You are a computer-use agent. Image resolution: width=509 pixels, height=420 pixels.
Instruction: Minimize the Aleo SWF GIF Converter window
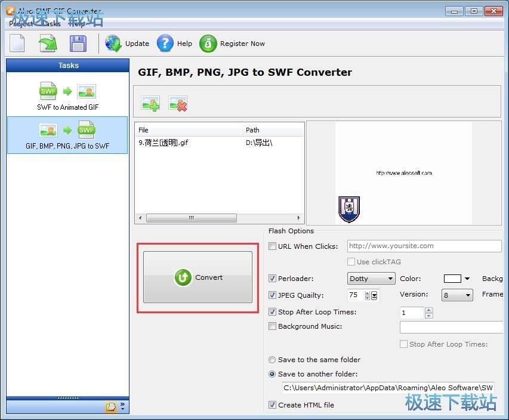point(455,11)
